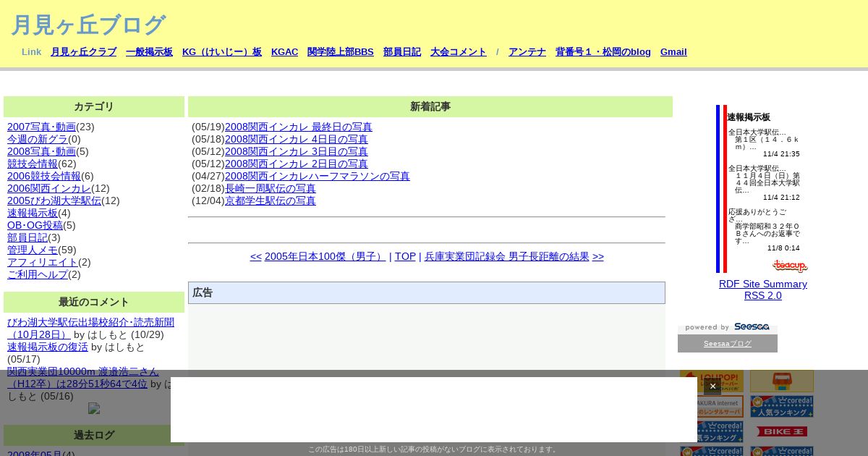Image resolution: width=868 pixels, height=456 pixels.
Task: Open びわ湖大学駅伝出場校紹介 comment link
Action: pos(90,328)
